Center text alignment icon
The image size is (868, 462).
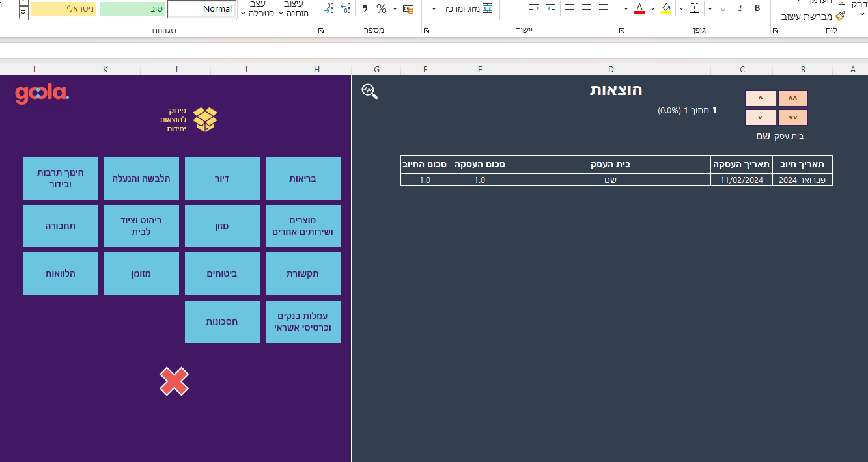[587, 8]
